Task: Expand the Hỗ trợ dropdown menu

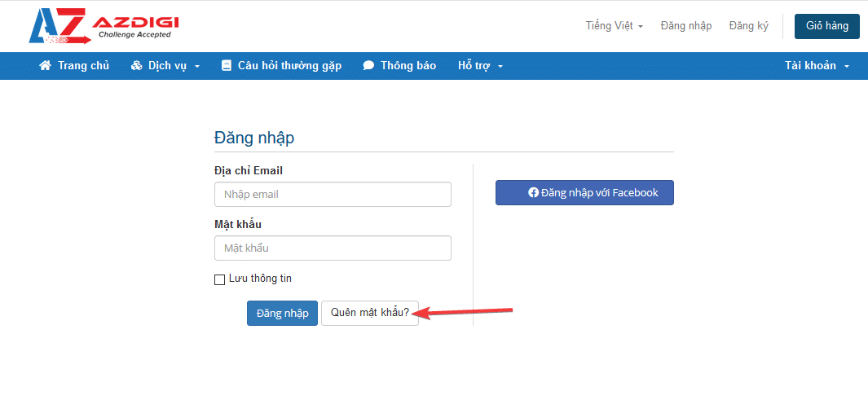Action: pos(480,66)
